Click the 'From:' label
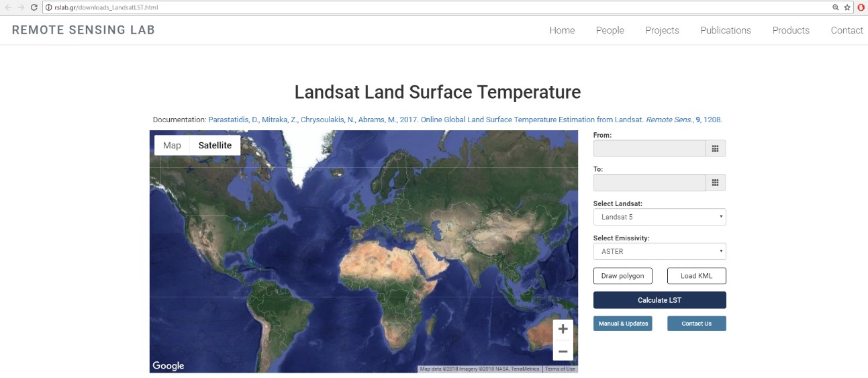Image resolution: width=868 pixels, height=378 pixels. click(602, 135)
